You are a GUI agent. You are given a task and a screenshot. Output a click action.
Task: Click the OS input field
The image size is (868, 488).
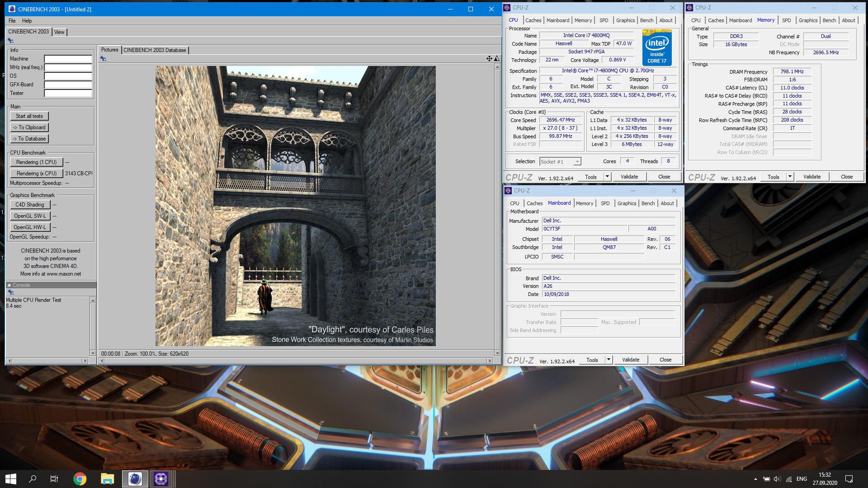(68, 76)
